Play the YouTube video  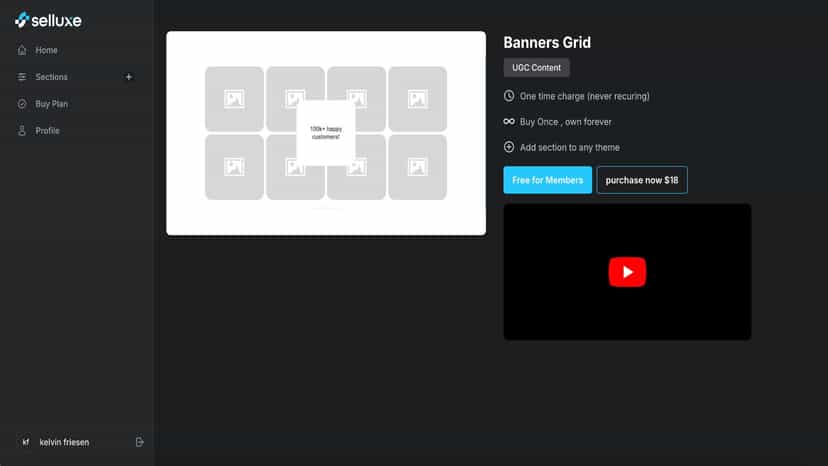coord(627,272)
